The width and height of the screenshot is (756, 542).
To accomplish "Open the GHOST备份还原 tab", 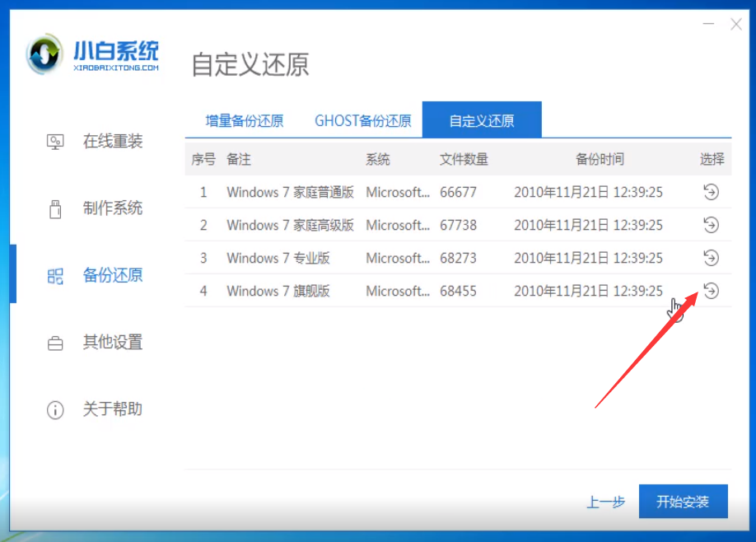I will 362,121.
